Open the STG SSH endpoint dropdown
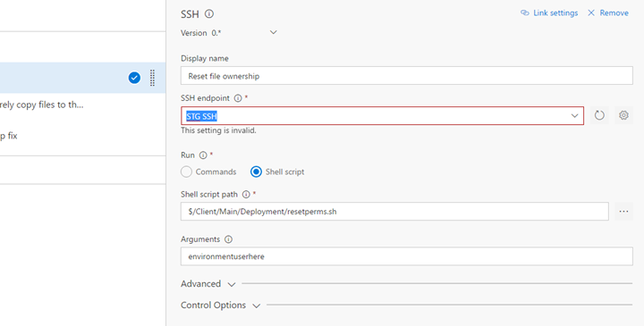Screen dimensions: 644x326 click(382, 116)
